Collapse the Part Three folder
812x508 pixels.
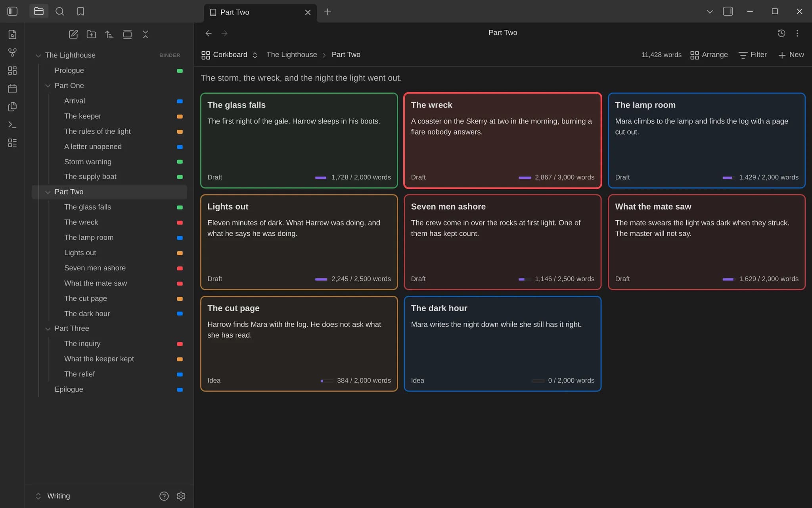click(x=48, y=329)
